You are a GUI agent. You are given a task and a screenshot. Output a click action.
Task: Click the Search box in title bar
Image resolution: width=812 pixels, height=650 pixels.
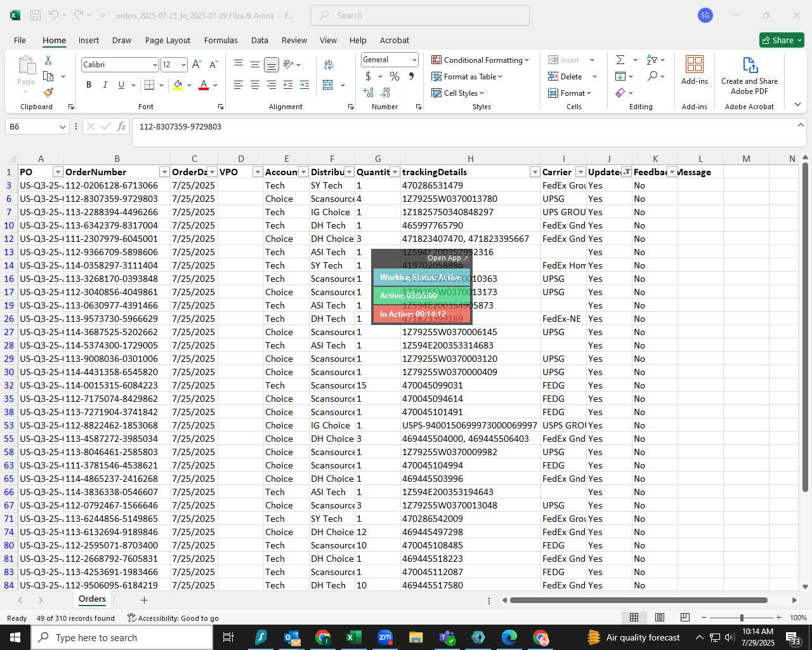[420, 15]
